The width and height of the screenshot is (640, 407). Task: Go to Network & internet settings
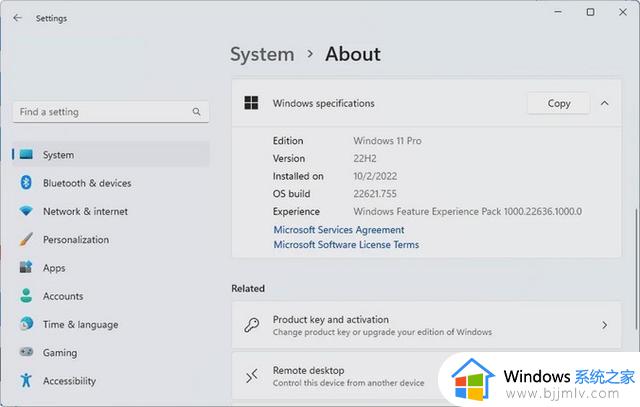pyautogui.click(x=111, y=211)
